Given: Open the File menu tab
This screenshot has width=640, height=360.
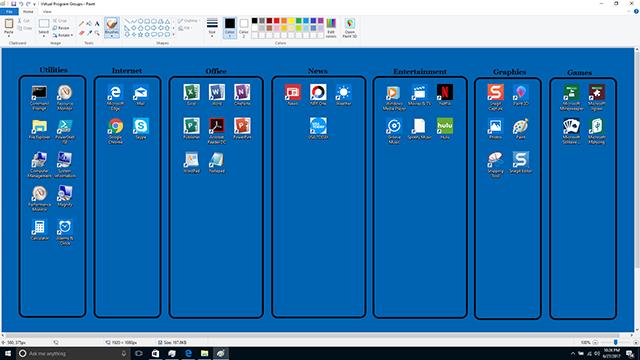Looking at the screenshot, I should [9, 11].
